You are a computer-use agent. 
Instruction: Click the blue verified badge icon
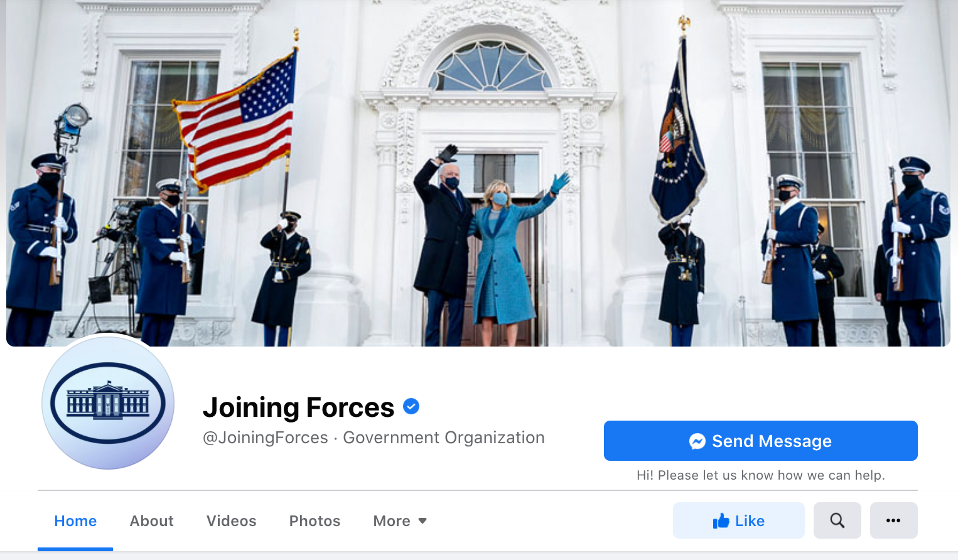tap(411, 407)
